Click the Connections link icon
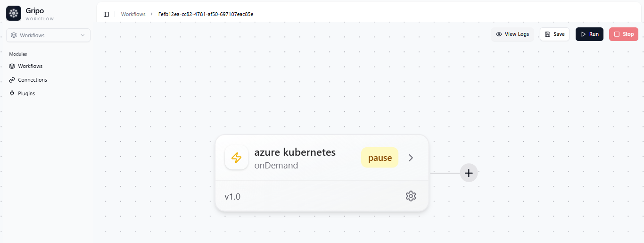This screenshot has width=644, height=243. (x=12, y=80)
